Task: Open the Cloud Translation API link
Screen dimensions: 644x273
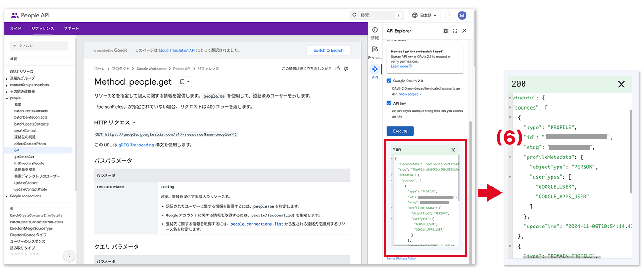Action: 177,50
